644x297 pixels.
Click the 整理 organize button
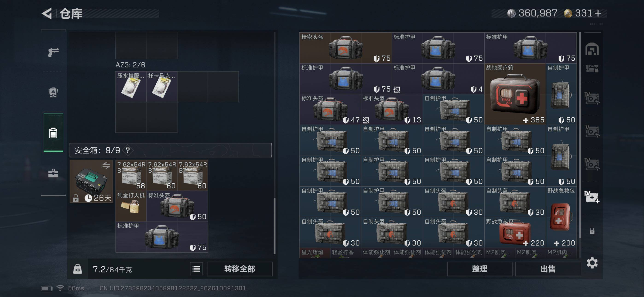pyautogui.click(x=480, y=269)
